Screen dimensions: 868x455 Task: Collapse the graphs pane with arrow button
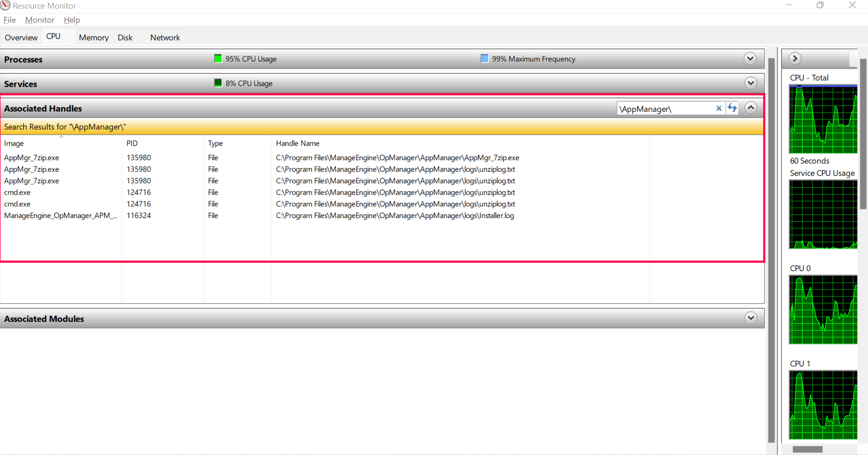(x=795, y=59)
